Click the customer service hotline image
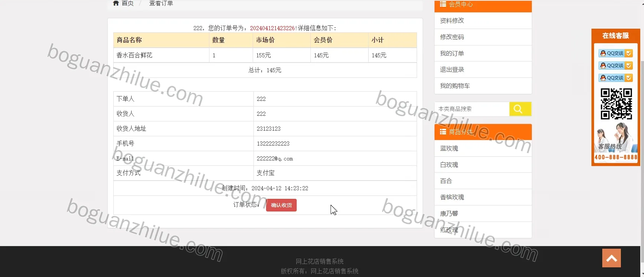This screenshot has height=277, width=644. (615, 137)
